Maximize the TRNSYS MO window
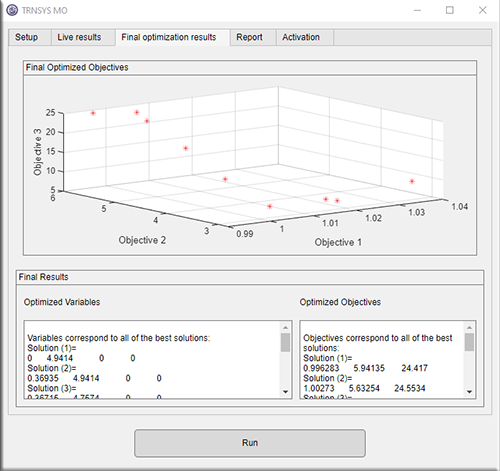The width and height of the screenshot is (500, 471). pos(450,10)
